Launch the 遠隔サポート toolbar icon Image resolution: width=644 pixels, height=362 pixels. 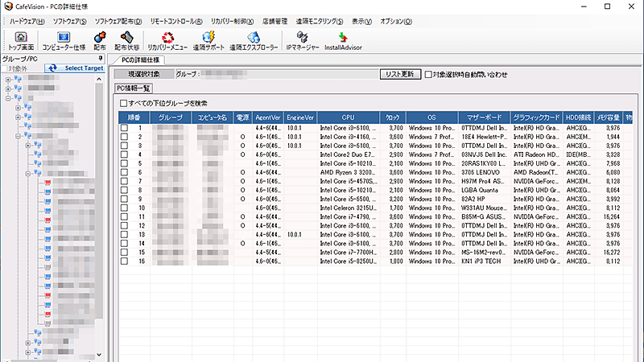[208, 41]
